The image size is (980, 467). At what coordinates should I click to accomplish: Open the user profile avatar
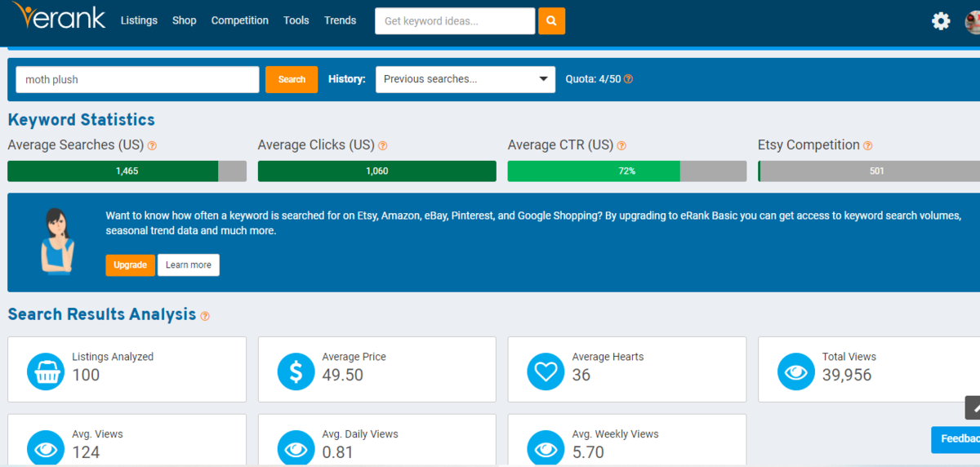[972, 21]
